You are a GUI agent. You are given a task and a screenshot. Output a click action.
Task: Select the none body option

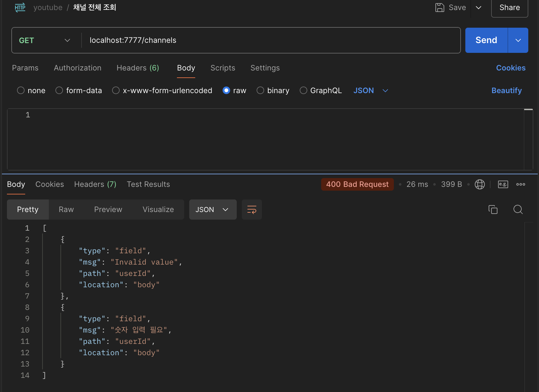21,91
